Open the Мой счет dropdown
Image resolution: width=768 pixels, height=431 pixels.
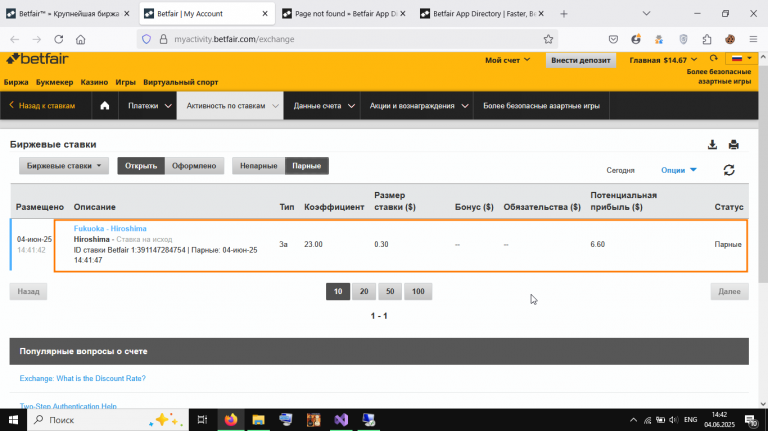[507, 60]
